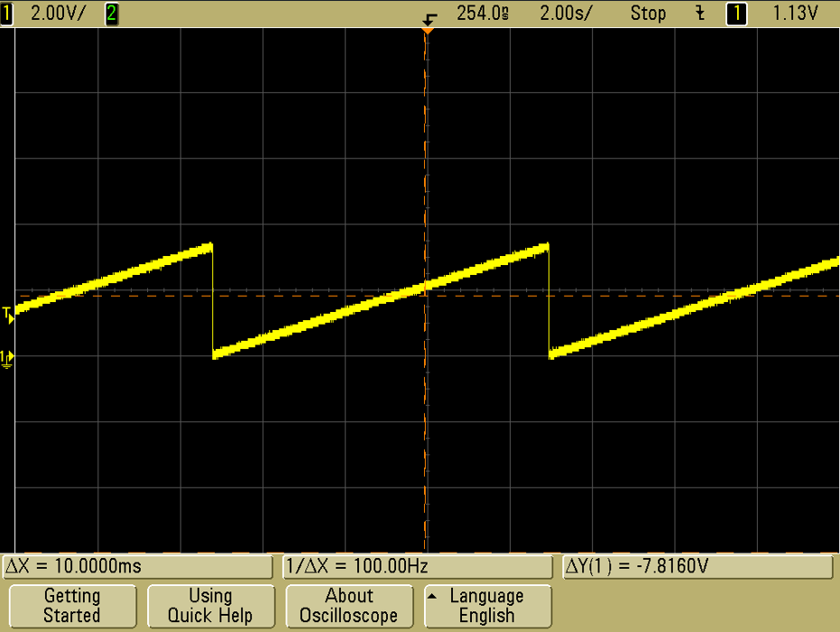The height and width of the screenshot is (632, 840).
Task: Click the trigger position icon beside 254.0s
Action: (x=429, y=18)
